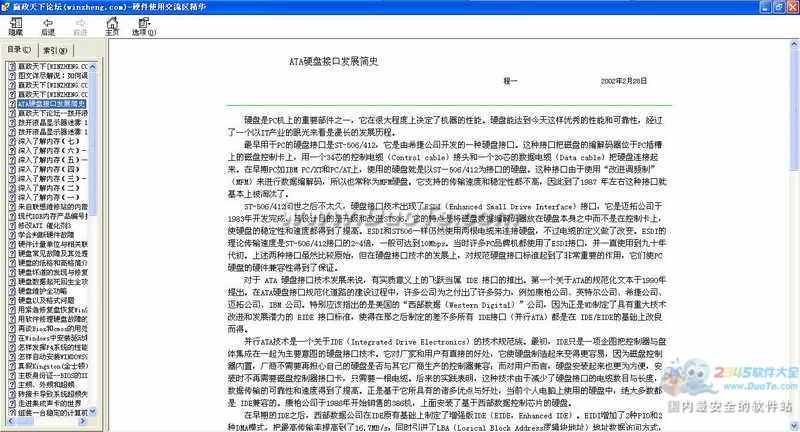Click the article date 2002年2月28日
Image resolution: width=800 pixels, height=432 pixels.
pyautogui.click(x=623, y=81)
